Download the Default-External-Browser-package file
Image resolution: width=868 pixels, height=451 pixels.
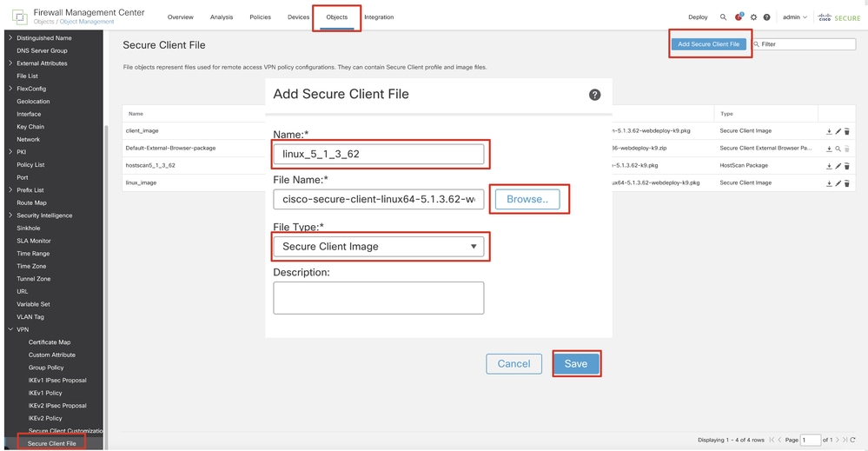pos(829,149)
